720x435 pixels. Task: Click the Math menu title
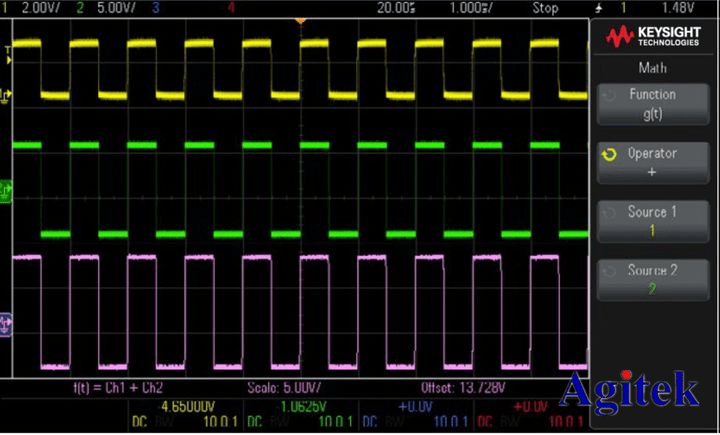[x=652, y=68]
